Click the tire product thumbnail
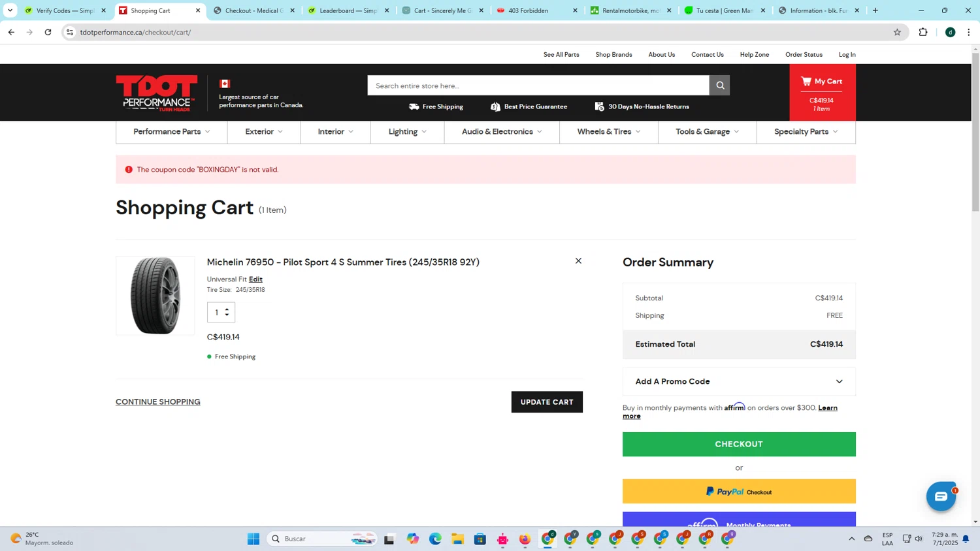Viewport: 980px width, 551px height. tap(155, 296)
